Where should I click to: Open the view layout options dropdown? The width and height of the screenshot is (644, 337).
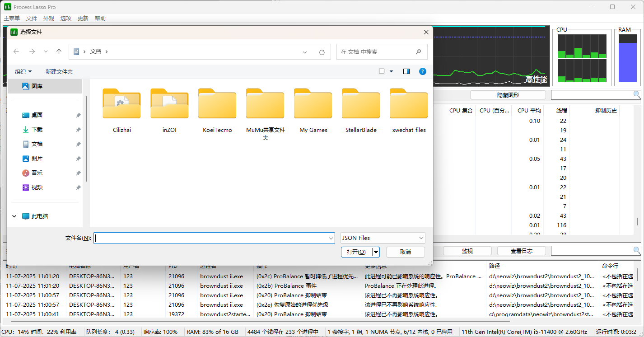pyautogui.click(x=391, y=71)
